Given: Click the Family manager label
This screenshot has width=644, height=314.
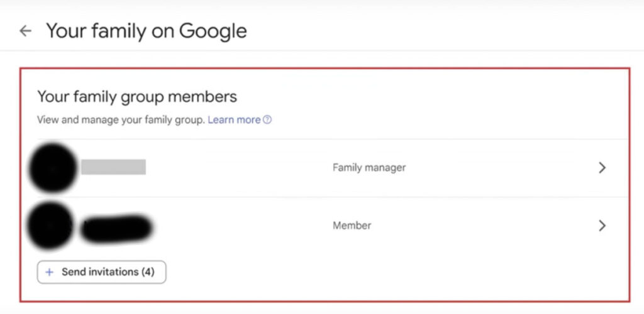Looking at the screenshot, I should pos(369,168).
